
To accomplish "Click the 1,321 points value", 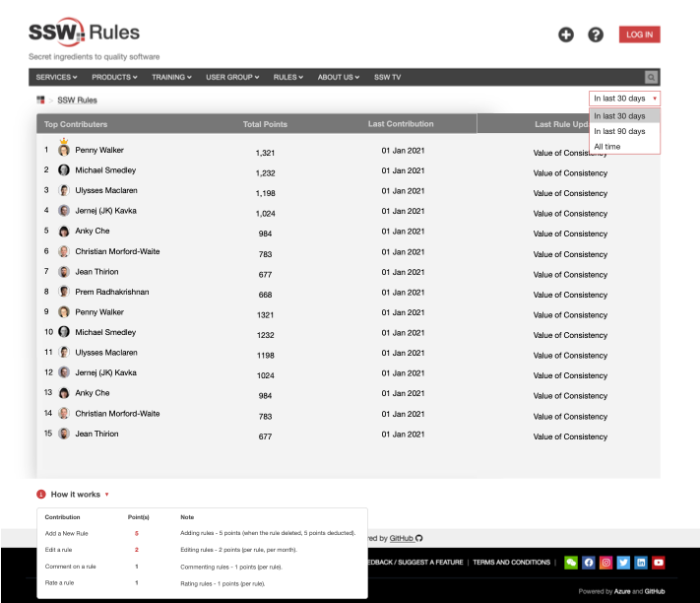I will tap(265, 153).
